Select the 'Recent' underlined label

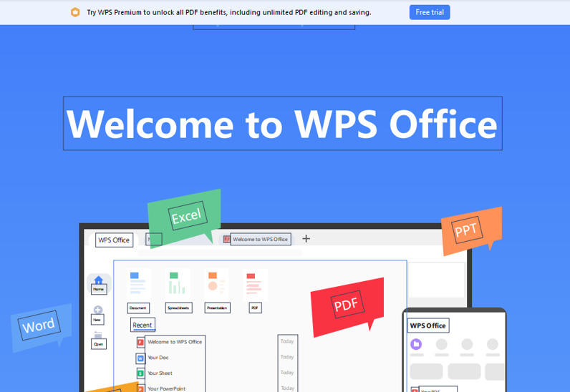click(x=142, y=325)
